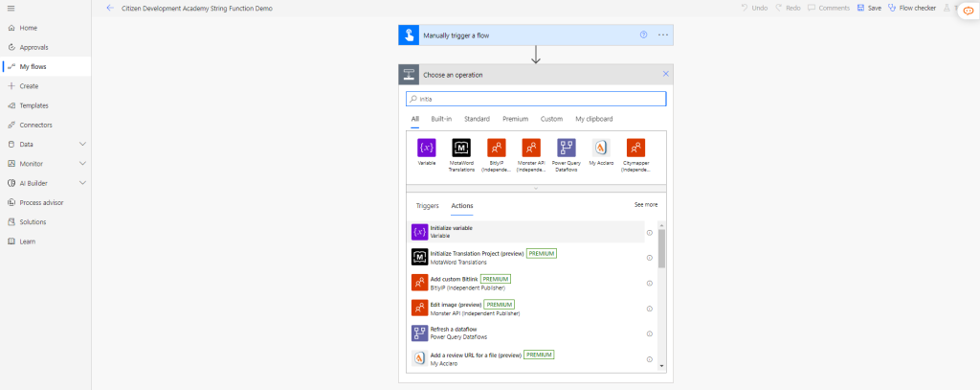Expand the Data section chevron

pyautogui.click(x=82, y=144)
